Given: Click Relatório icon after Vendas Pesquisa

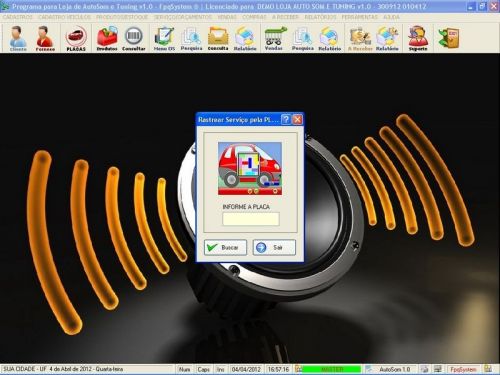Looking at the screenshot, I should pos(329,39).
